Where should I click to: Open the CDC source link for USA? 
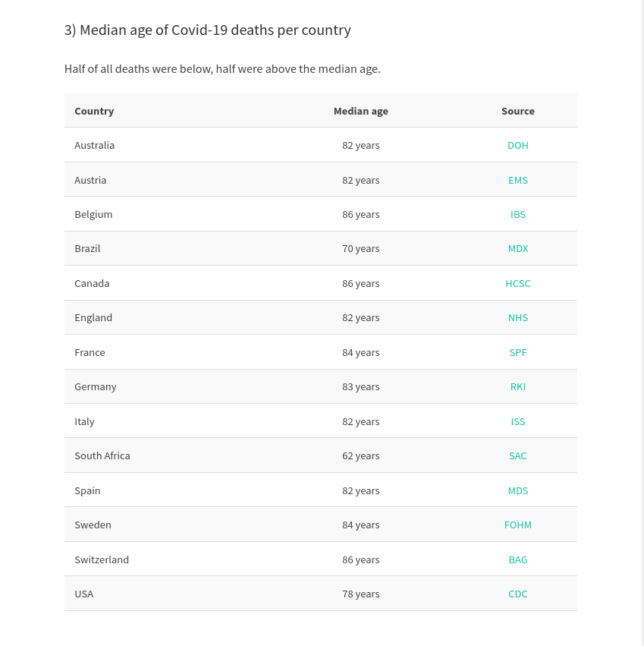[x=517, y=594]
